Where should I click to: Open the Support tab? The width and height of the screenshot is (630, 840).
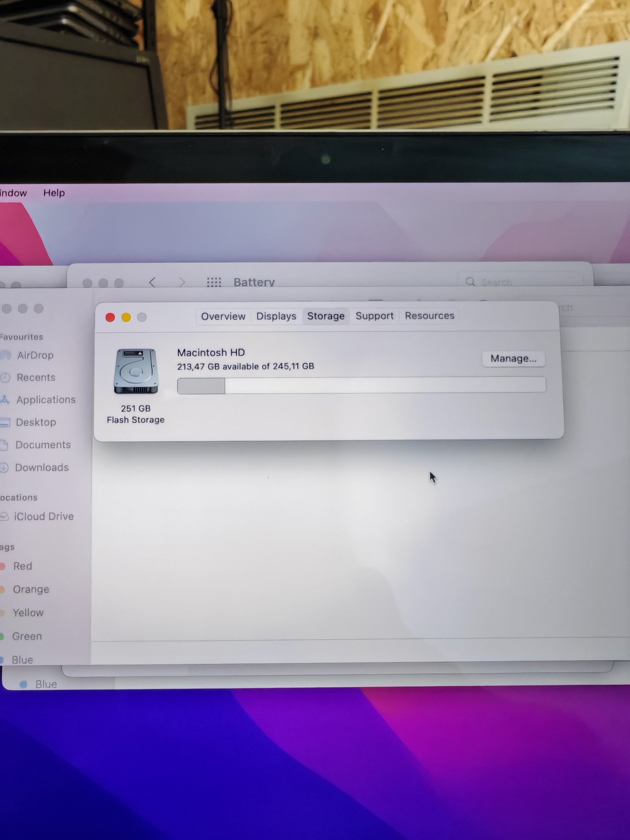[375, 316]
